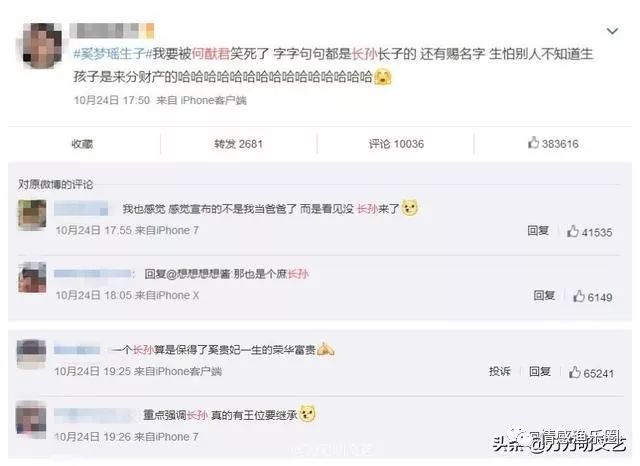Screen dimensions: 640x466
Task: Click the @想想想想蜜 mention link
Action: tap(198, 274)
